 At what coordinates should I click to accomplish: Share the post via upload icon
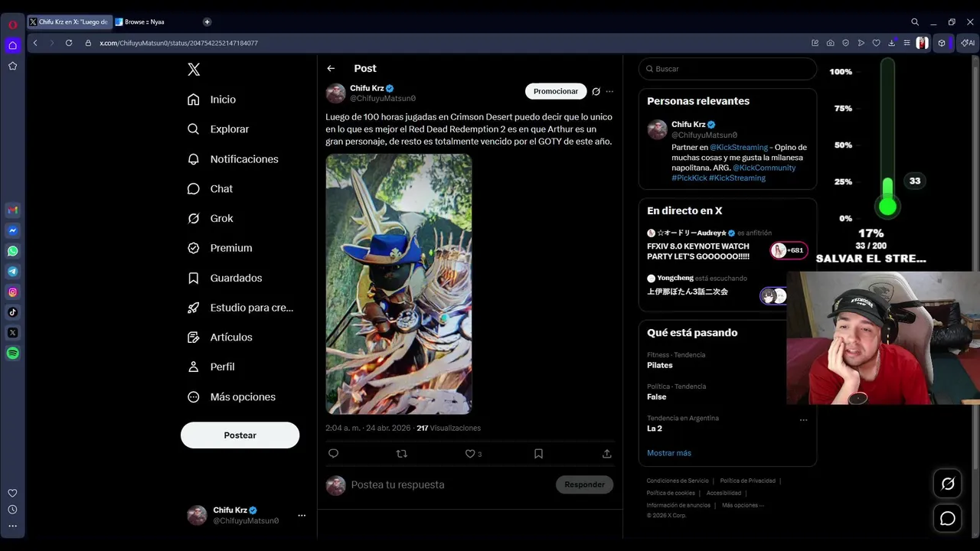pyautogui.click(x=607, y=454)
